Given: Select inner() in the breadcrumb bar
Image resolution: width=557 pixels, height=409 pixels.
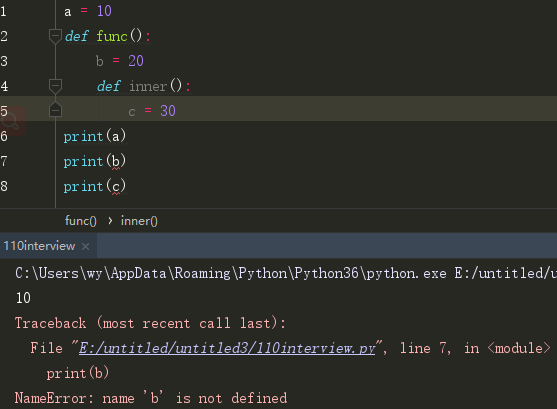Looking at the screenshot, I should [139, 221].
